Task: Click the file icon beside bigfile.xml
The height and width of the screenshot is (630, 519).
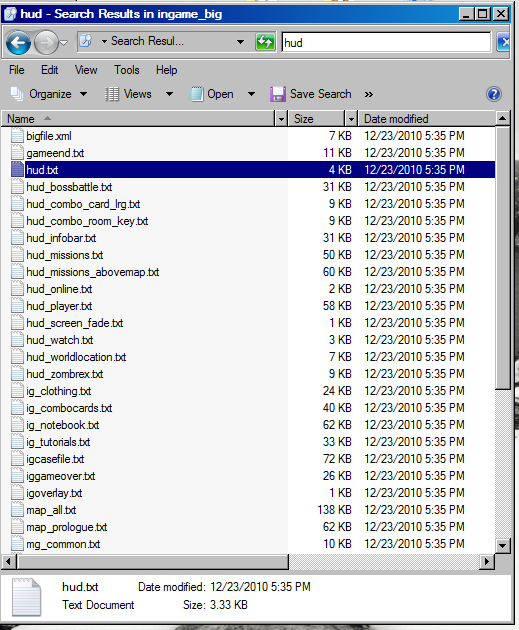Action: click(17, 136)
